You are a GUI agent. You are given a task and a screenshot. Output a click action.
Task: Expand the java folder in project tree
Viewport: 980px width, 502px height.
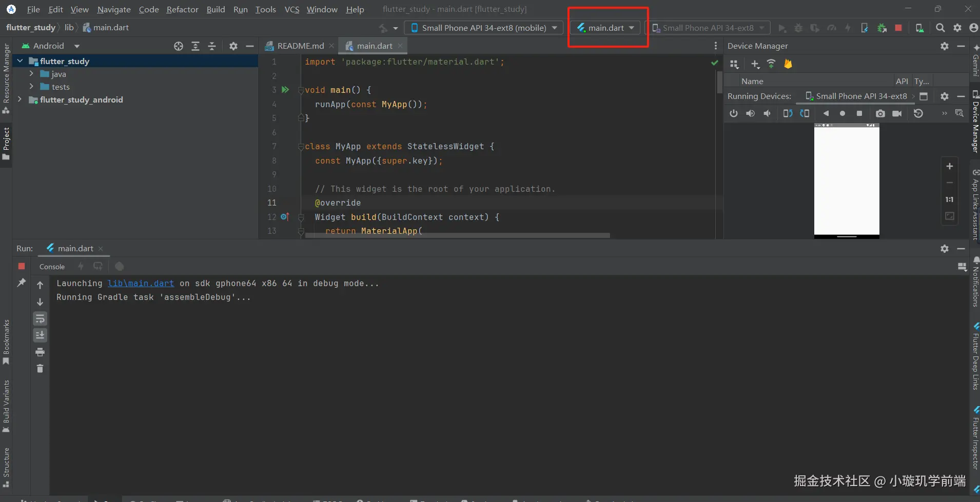tap(31, 74)
